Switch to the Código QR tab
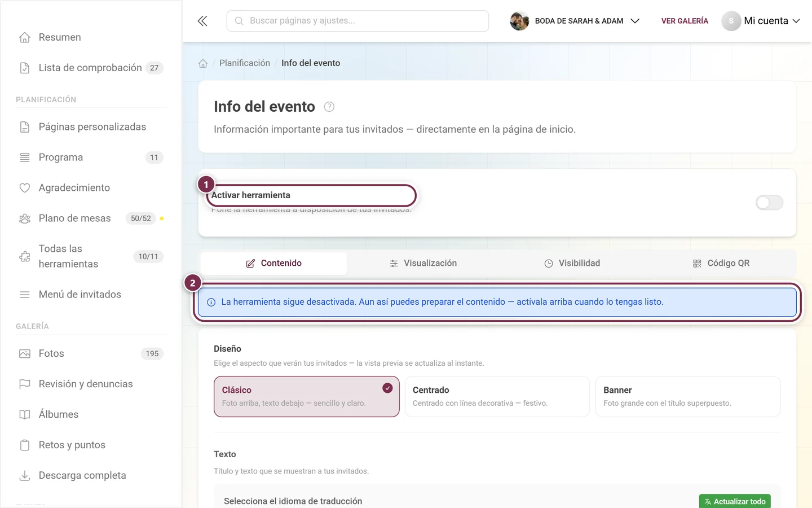Image resolution: width=812 pixels, height=508 pixels. (721, 263)
